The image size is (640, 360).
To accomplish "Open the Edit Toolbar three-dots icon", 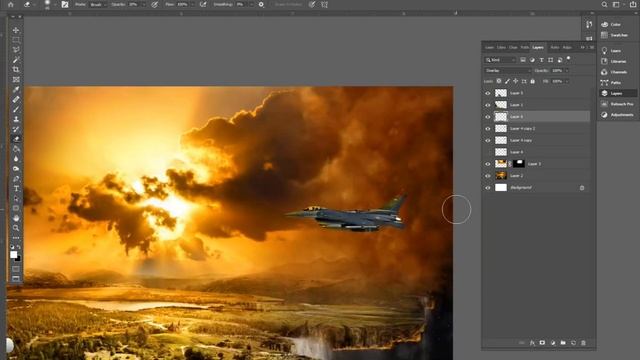I will [16, 238].
